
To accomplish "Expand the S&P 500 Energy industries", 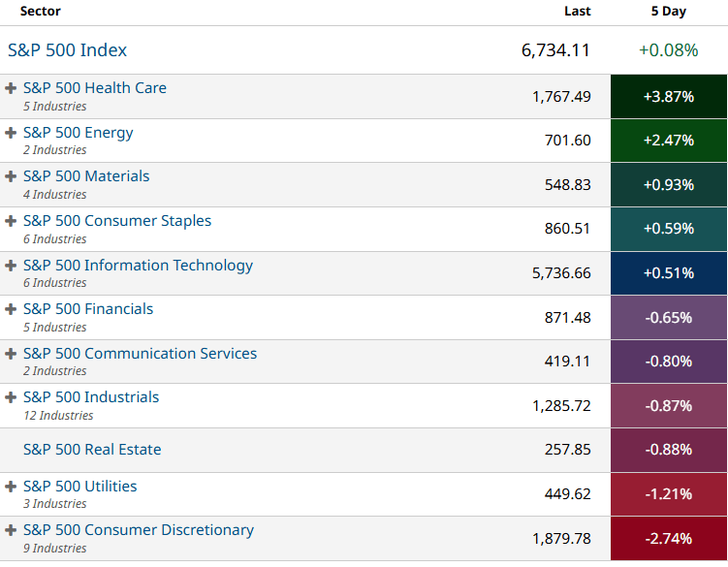I will point(11,133).
